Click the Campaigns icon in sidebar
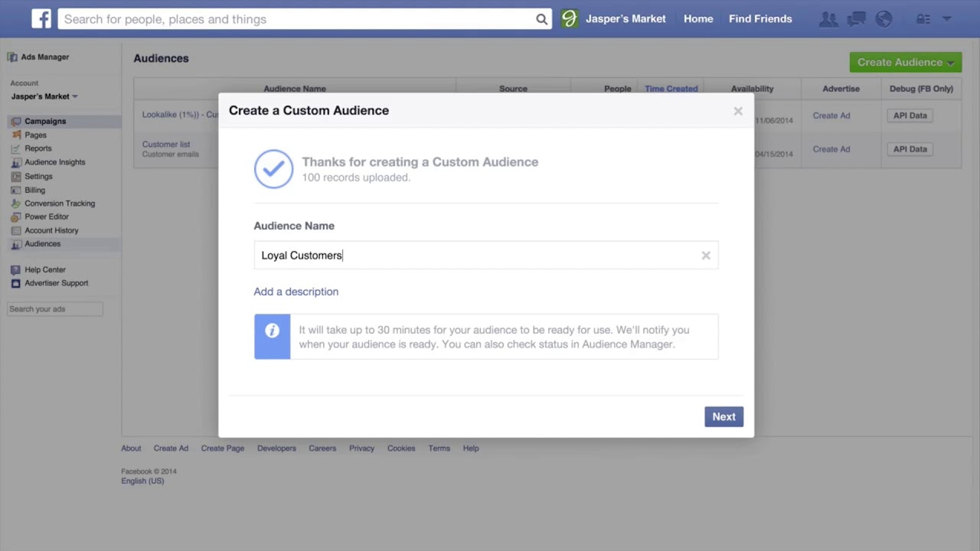The width and height of the screenshot is (980, 551). click(x=16, y=121)
